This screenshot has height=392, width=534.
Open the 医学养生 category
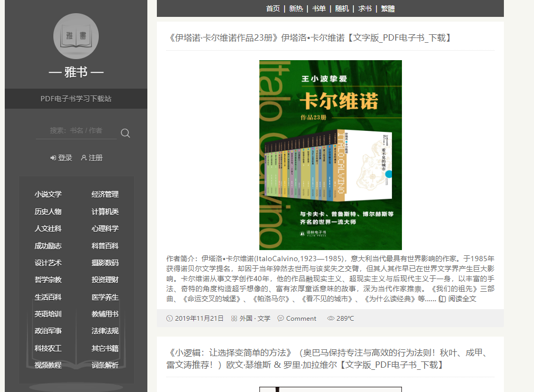point(105,297)
